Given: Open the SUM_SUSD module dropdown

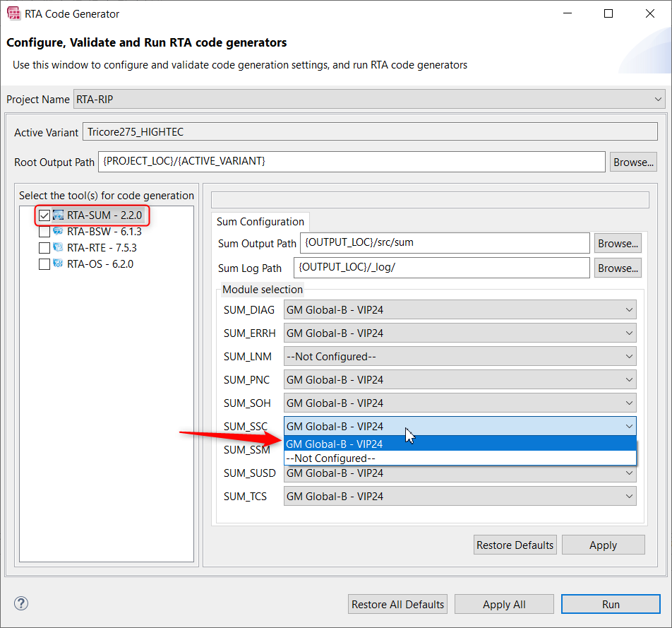Looking at the screenshot, I should point(460,473).
